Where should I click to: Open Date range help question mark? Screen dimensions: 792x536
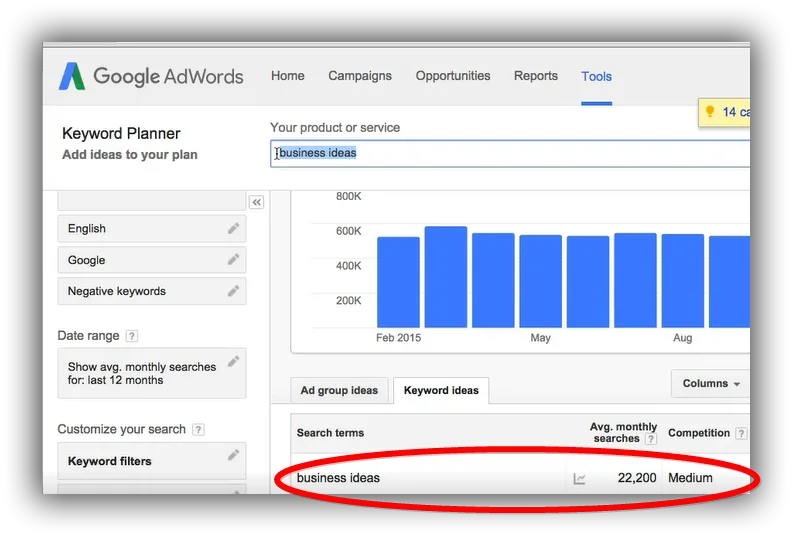click(132, 336)
